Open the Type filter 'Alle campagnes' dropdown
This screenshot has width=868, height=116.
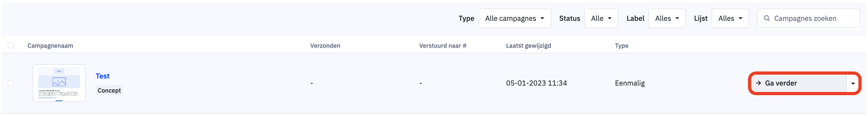514,18
